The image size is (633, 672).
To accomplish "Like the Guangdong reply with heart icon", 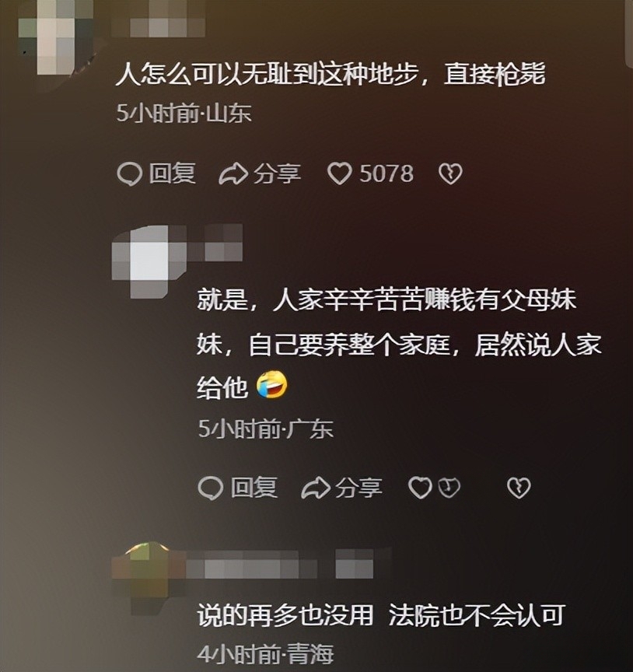I will click(419, 488).
